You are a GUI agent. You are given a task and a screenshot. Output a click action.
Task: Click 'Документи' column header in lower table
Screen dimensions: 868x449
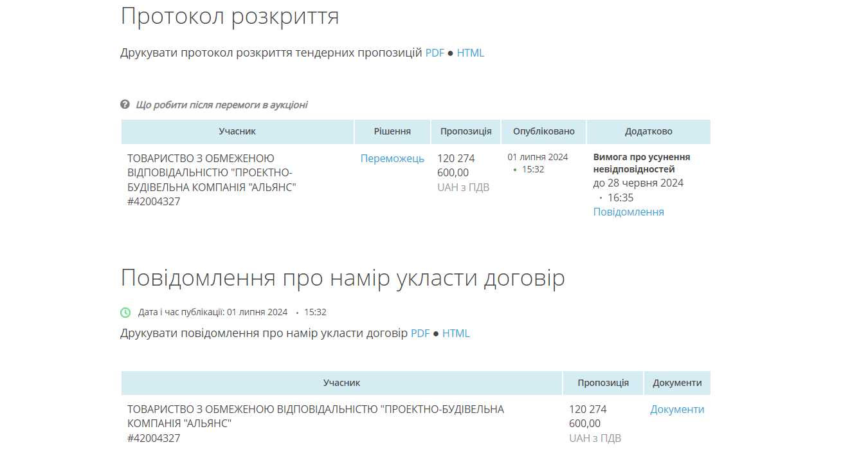(x=677, y=383)
